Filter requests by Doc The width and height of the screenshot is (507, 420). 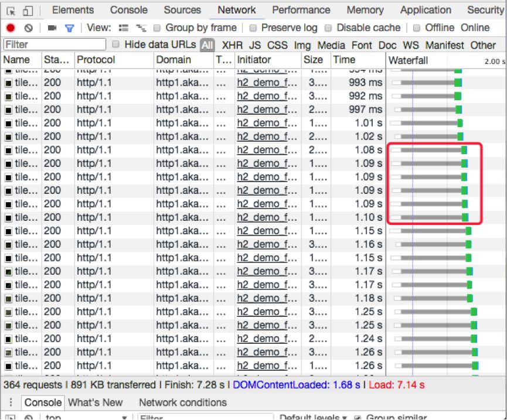(x=387, y=45)
